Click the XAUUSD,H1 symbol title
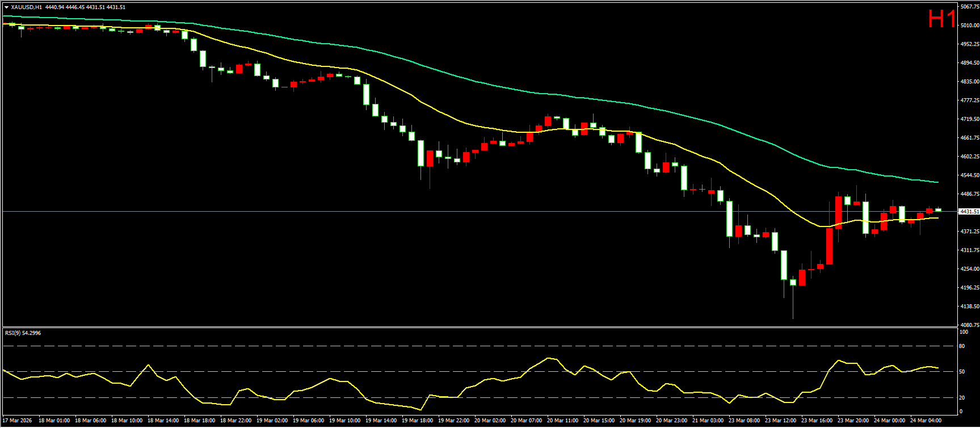 coord(26,7)
